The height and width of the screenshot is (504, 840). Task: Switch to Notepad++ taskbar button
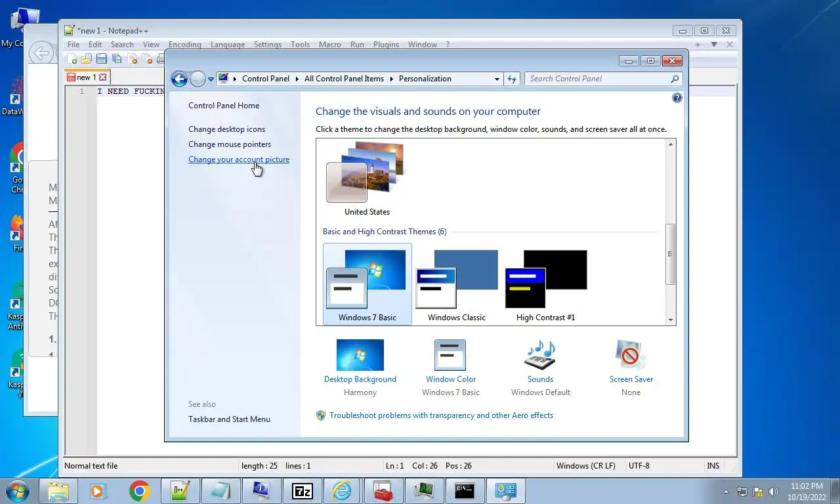point(180,491)
